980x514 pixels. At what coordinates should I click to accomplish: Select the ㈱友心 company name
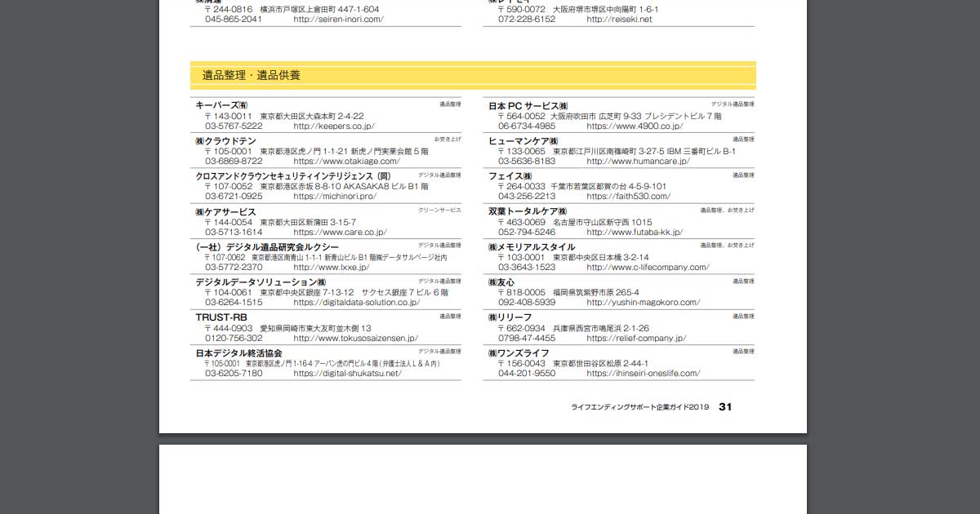(x=501, y=282)
